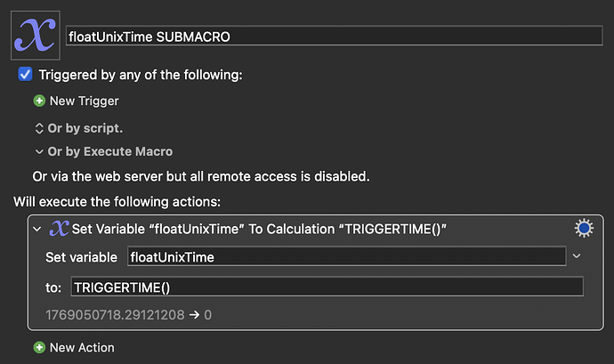
Task: Click the 'New Trigger' text label
Action: coord(84,101)
